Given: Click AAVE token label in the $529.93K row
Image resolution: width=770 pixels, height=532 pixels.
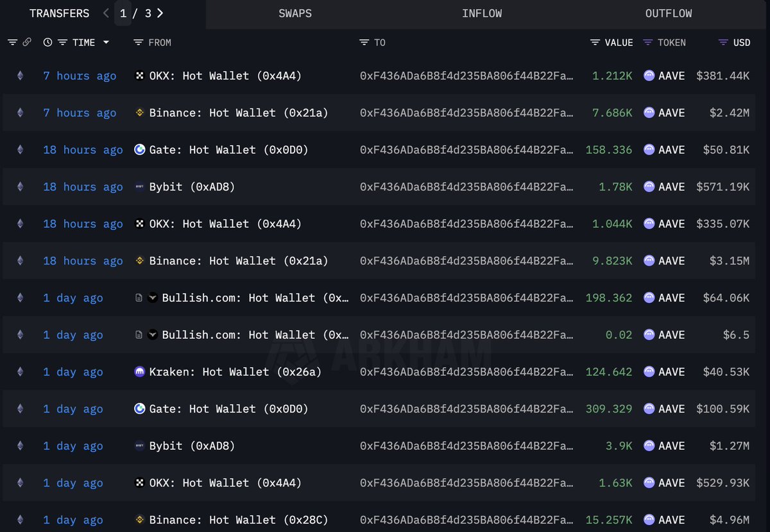Looking at the screenshot, I should 671,483.
